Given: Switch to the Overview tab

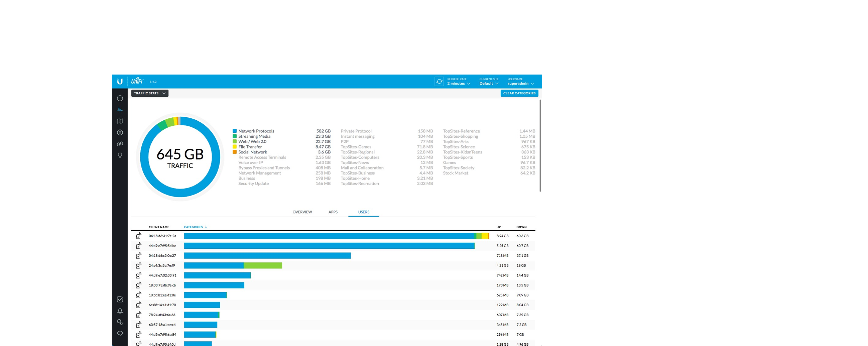Looking at the screenshot, I should coord(302,212).
